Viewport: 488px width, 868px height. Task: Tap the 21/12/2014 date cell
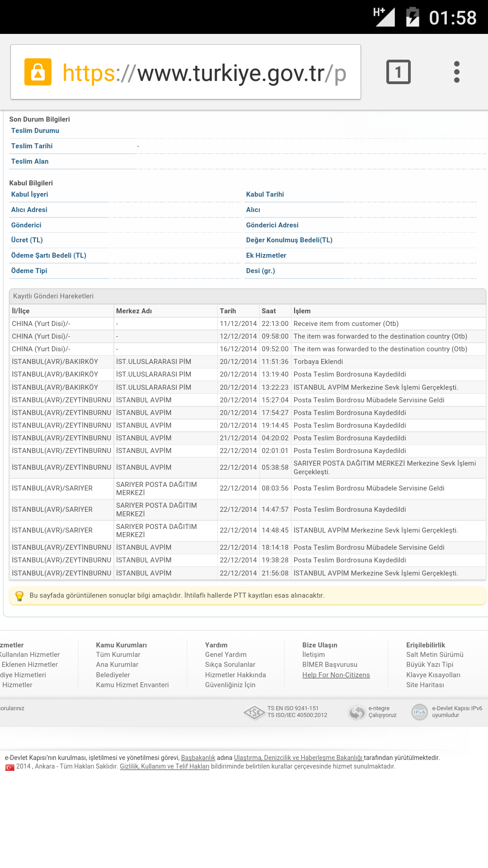tap(238, 438)
